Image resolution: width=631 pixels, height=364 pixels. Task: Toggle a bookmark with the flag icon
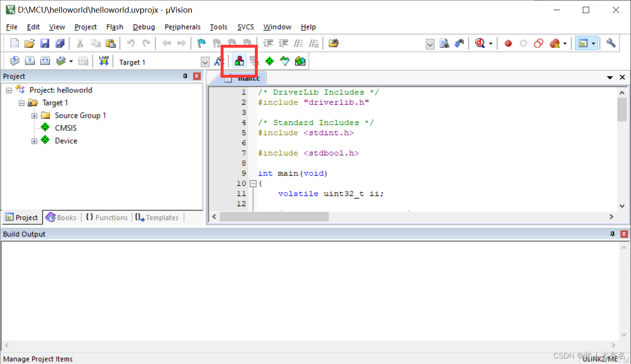pos(201,43)
